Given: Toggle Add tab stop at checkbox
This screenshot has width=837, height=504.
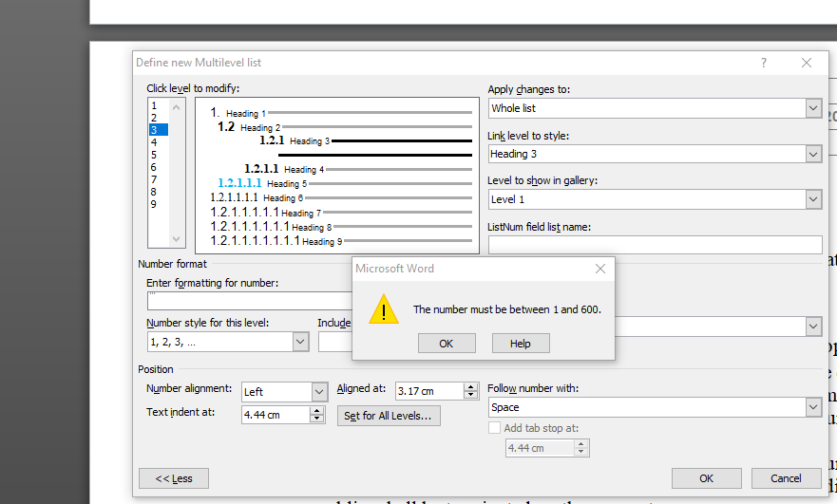Looking at the screenshot, I should (x=495, y=428).
